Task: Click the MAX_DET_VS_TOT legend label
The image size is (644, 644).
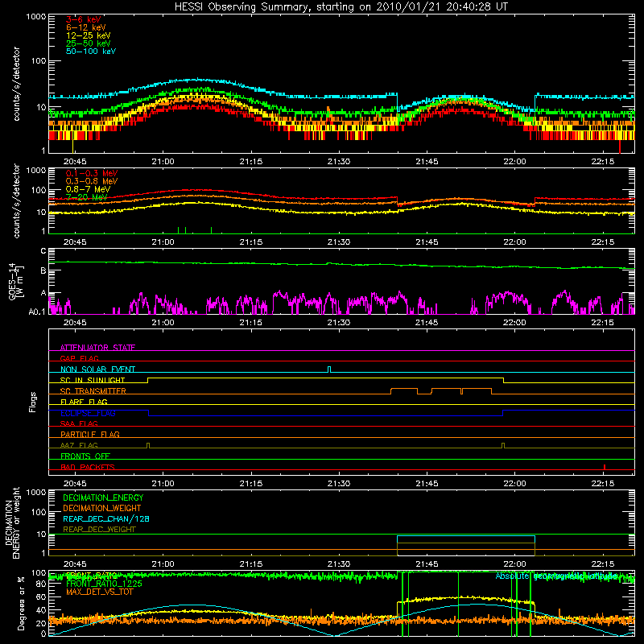Action: point(99,592)
